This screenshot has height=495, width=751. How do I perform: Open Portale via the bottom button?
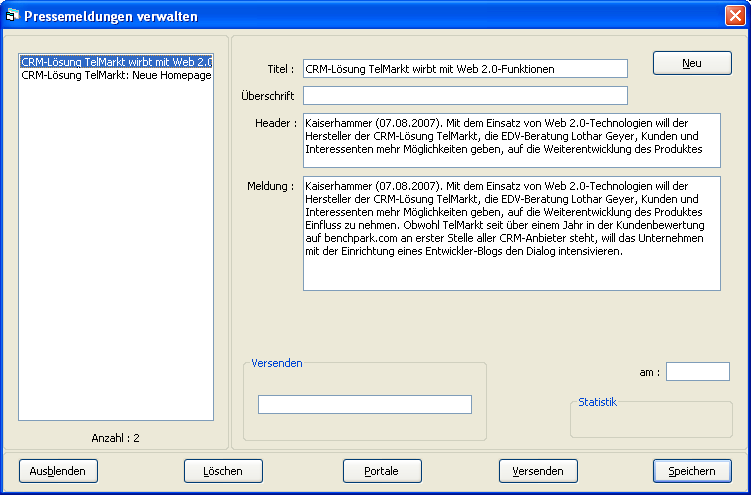tap(381, 471)
